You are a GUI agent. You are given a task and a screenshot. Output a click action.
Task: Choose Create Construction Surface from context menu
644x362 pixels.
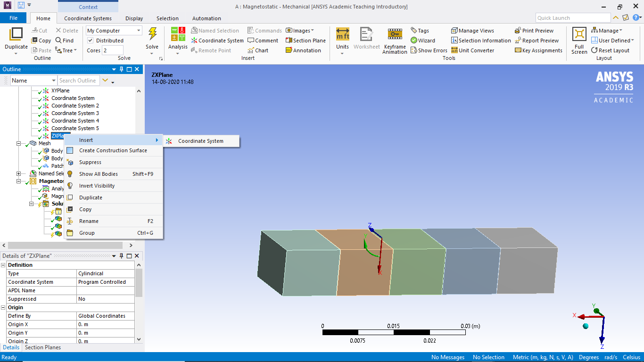(x=113, y=150)
